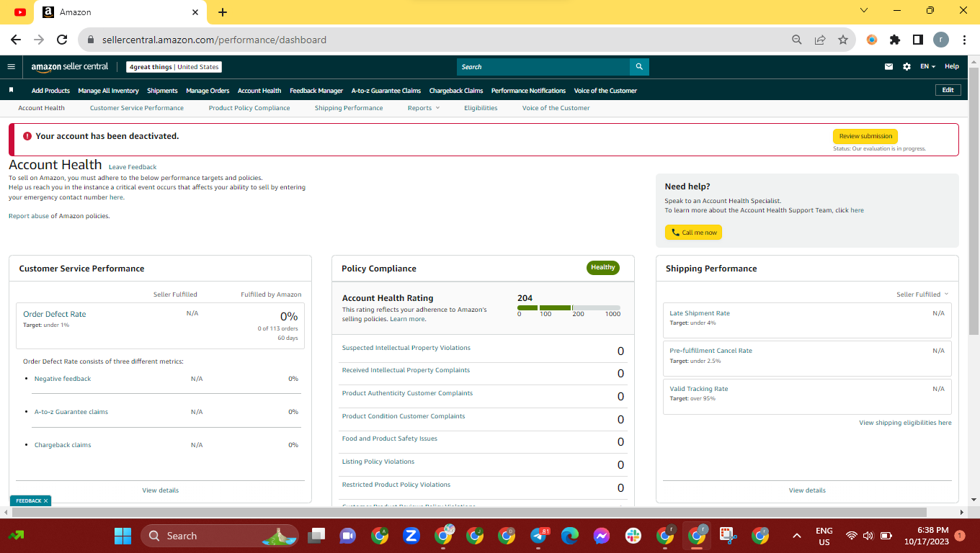Image resolution: width=980 pixels, height=553 pixels.
Task: Click the Healthy status badge
Action: (603, 267)
